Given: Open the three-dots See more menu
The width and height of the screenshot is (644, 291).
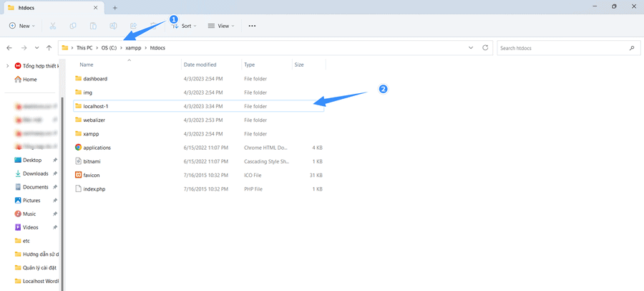Looking at the screenshot, I should pyautogui.click(x=252, y=26).
